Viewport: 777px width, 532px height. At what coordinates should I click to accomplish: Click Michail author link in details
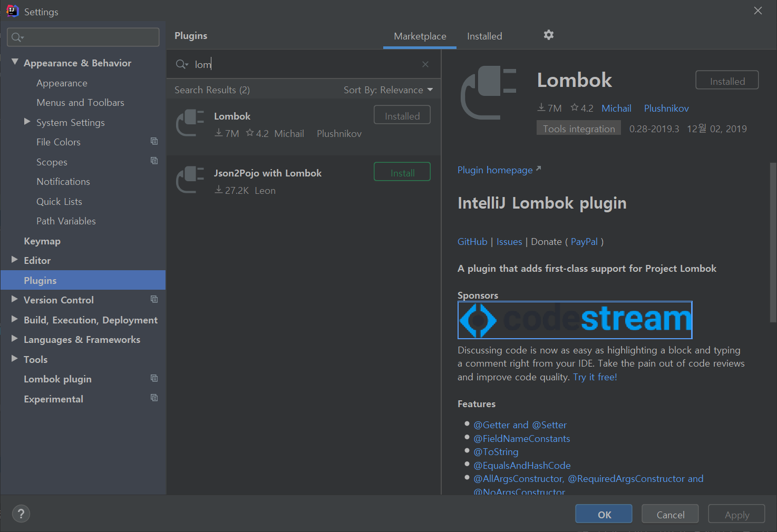point(616,109)
